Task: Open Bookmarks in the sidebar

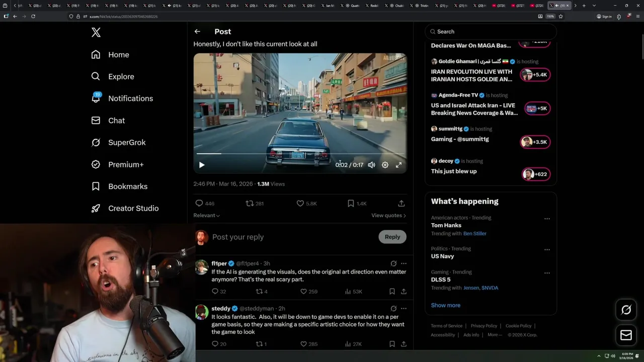Action: click(x=119, y=187)
